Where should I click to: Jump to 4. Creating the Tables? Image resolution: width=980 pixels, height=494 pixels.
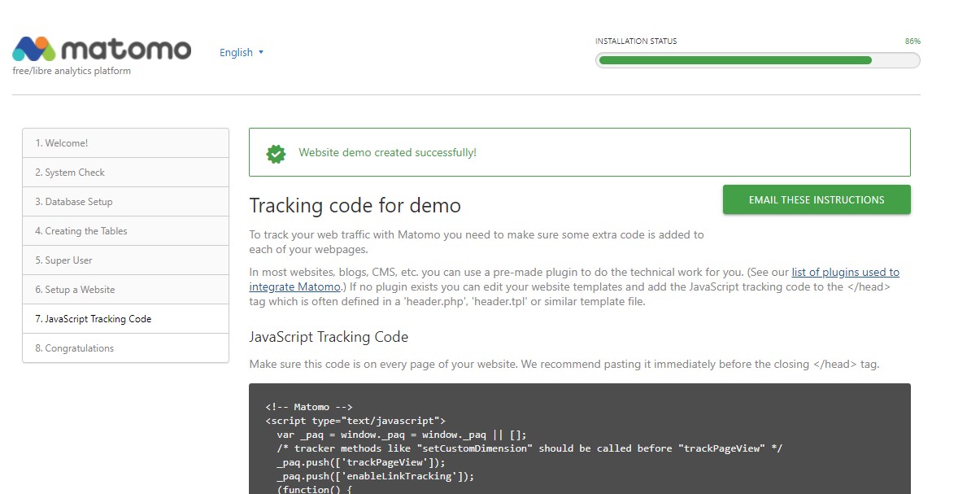coord(125,231)
